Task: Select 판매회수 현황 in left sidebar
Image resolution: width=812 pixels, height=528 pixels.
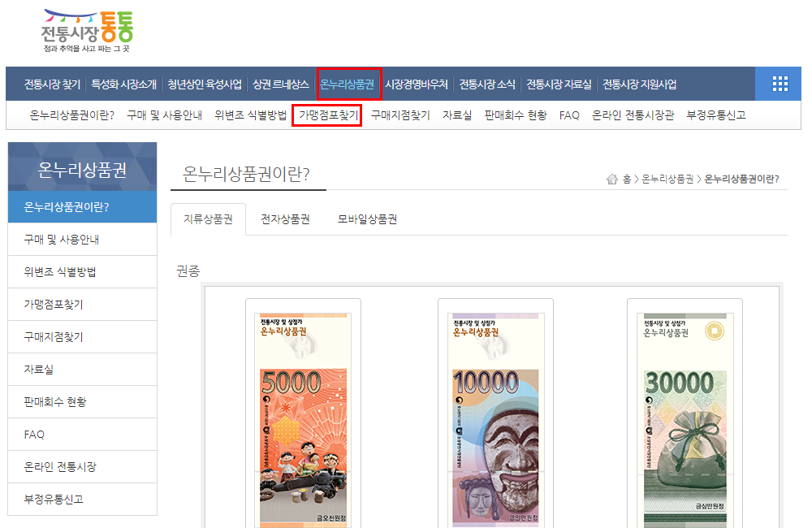Action: (x=82, y=401)
